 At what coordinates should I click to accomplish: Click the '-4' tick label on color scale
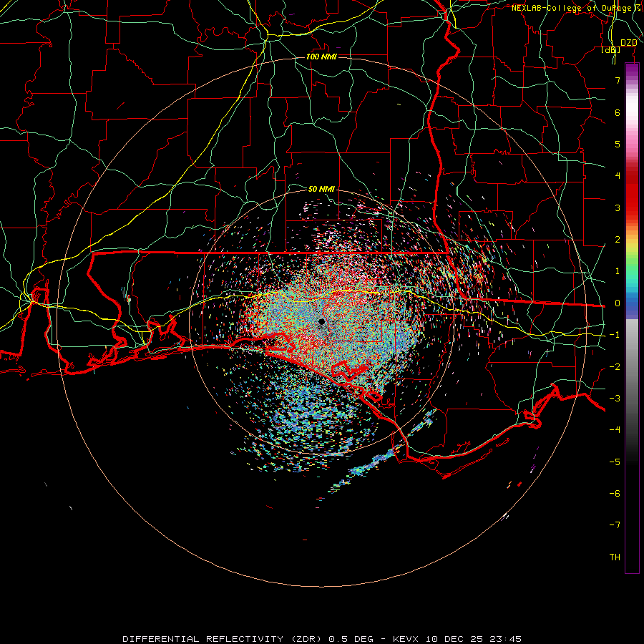tap(615, 430)
